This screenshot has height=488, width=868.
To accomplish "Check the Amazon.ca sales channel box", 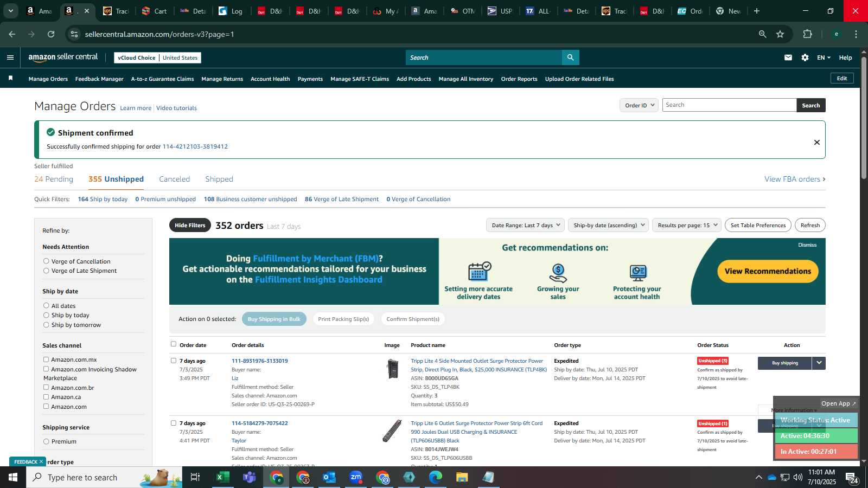I will tap(46, 396).
